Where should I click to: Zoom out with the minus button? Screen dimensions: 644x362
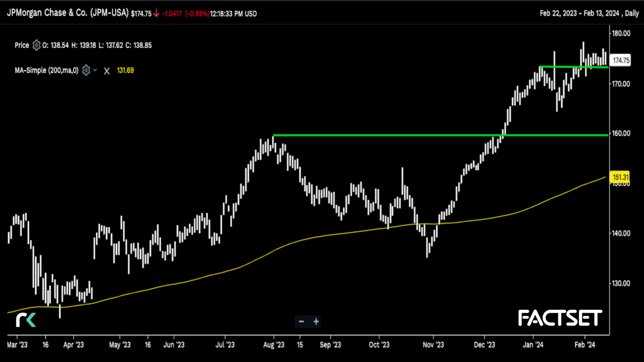(301, 322)
